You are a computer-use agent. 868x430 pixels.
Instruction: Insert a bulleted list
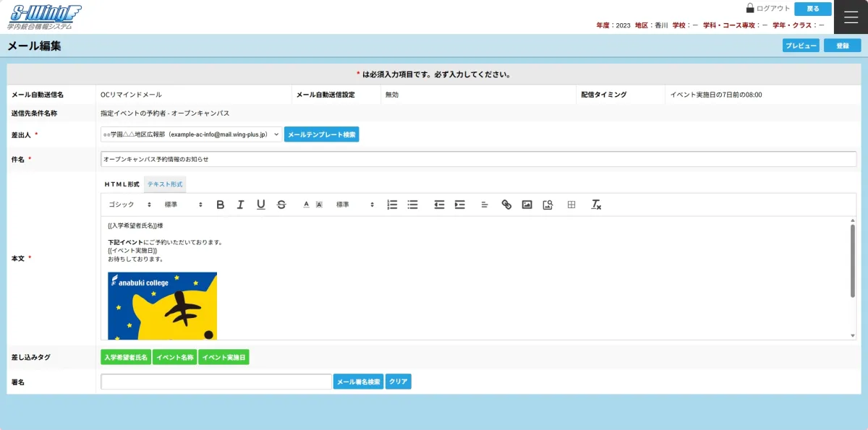pyautogui.click(x=412, y=205)
